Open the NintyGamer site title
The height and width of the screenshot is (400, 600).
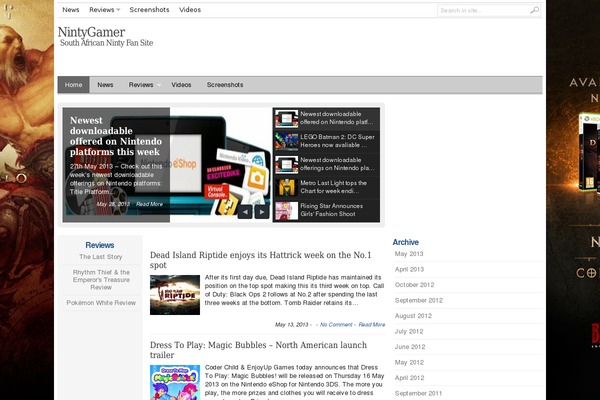point(91,32)
